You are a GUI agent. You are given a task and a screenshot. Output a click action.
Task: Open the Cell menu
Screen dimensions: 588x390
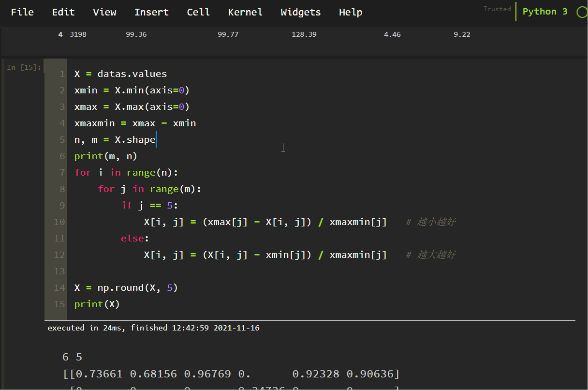pyautogui.click(x=198, y=12)
